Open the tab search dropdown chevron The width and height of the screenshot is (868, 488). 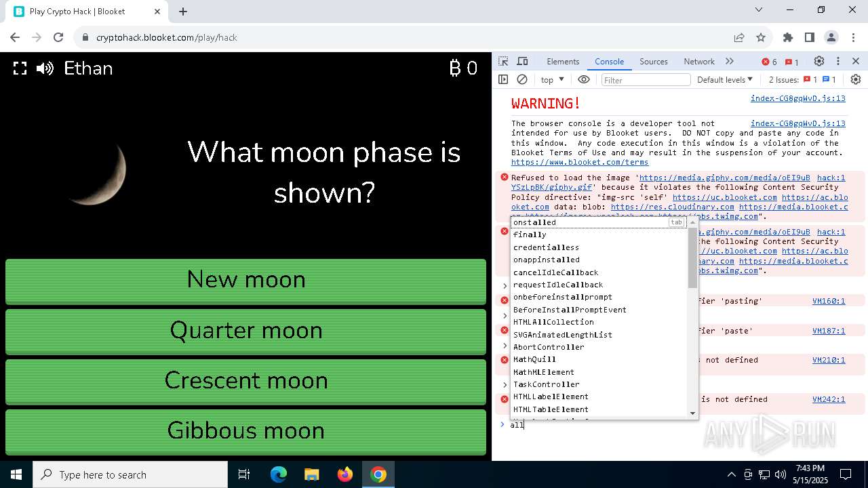(x=759, y=9)
